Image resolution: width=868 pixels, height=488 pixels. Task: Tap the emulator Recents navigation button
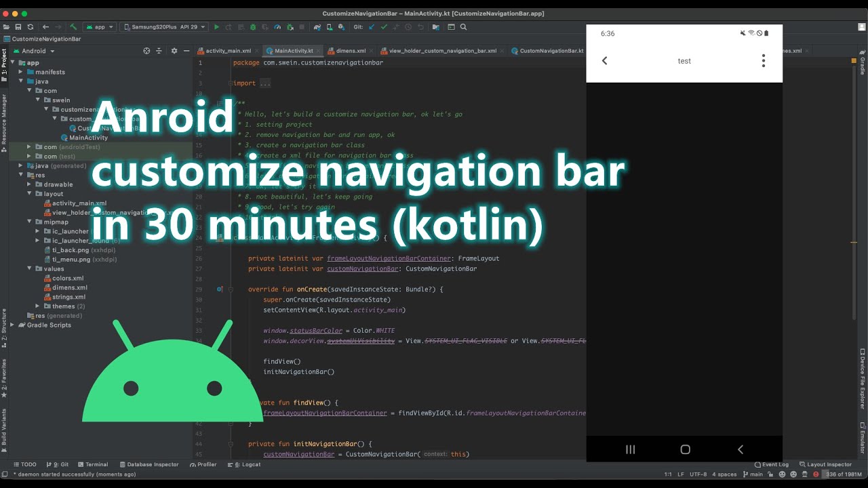630,449
